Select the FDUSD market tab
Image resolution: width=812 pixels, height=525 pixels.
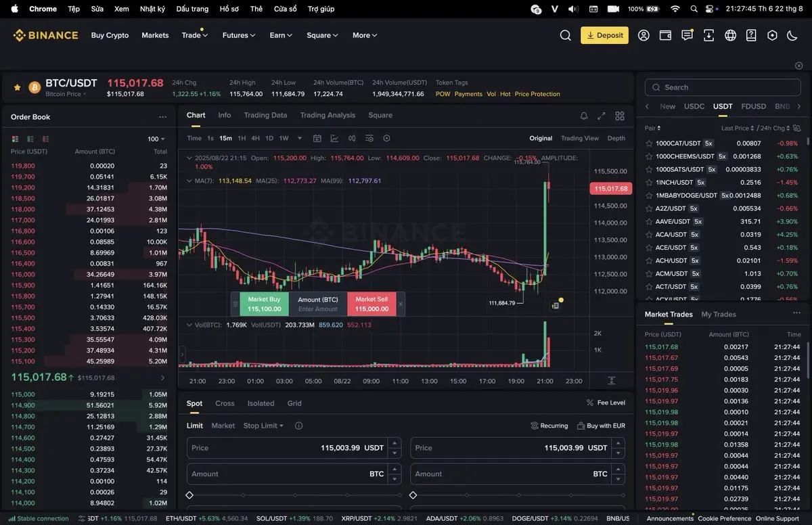(x=753, y=106)
